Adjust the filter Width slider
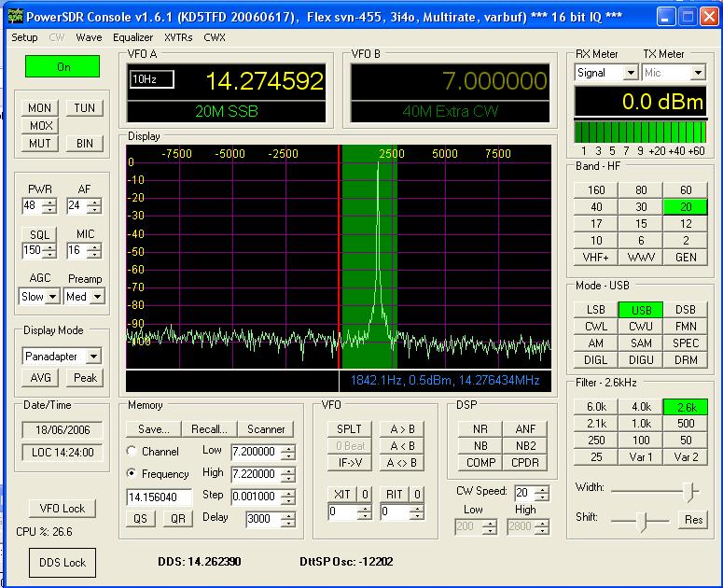The height and width of the screenshot is (588, 723). click(x=688, y=488)
